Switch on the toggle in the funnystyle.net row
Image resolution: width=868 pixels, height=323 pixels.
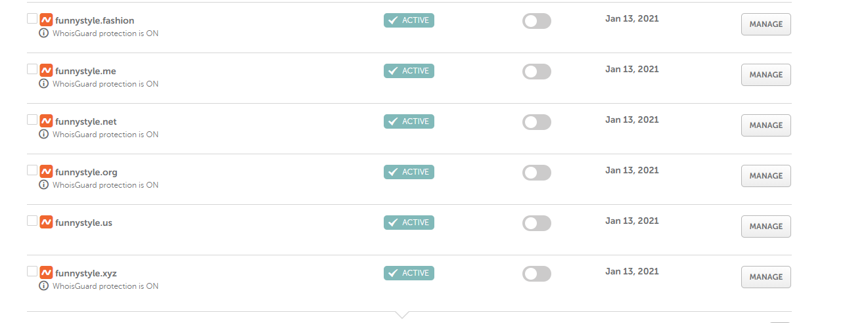click(x=536, y=122)
